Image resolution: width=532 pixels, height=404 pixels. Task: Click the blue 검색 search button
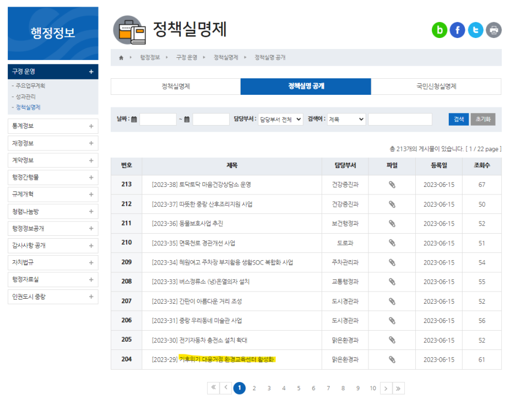[459, 119]
